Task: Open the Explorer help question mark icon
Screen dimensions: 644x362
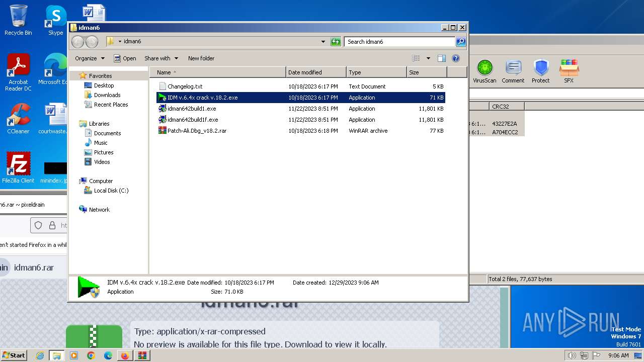Action: click(456, 58)
